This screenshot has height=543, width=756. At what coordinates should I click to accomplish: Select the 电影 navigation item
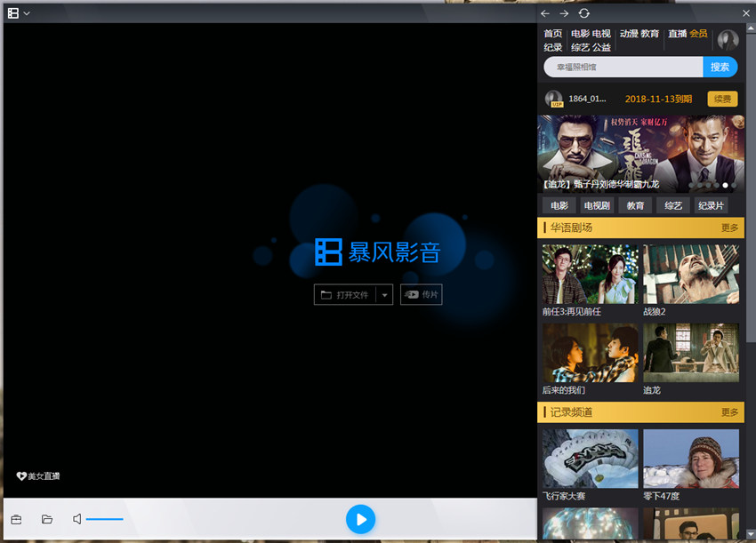pyautogui.click(x=580, y=34)
